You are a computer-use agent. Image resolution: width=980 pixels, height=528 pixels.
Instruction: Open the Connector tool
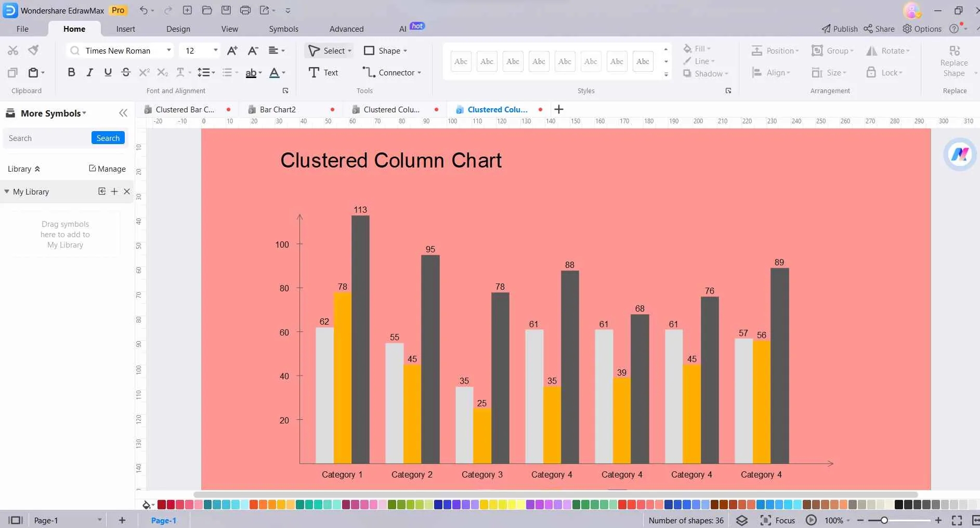pos(393,72)
